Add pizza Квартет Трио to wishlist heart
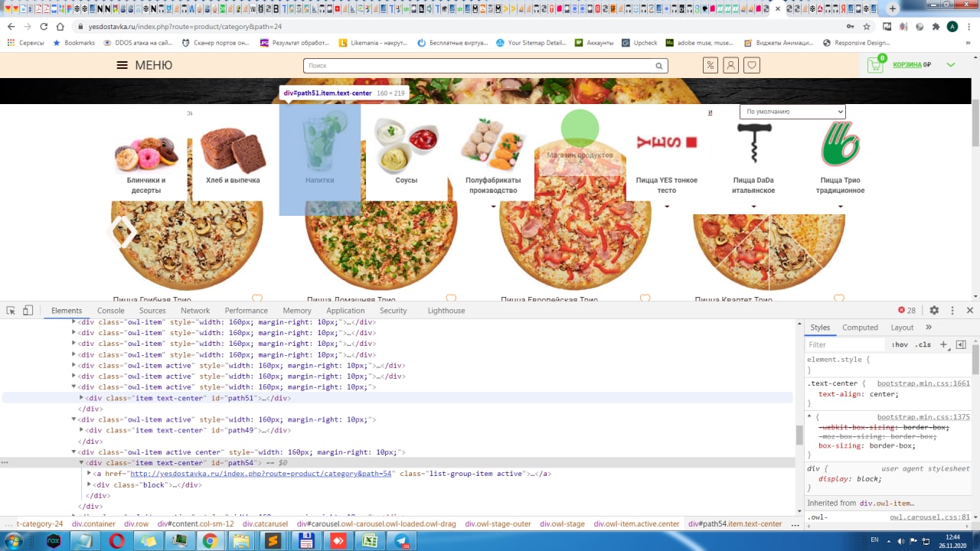The width and height of the screenshot is (980, 551). [x=839, y=298]
